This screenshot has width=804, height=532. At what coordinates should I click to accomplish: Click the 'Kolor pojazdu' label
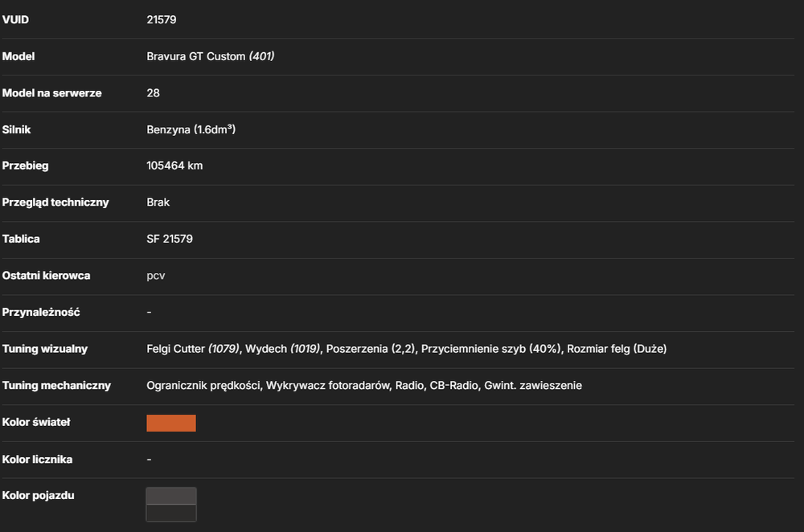pos(38,496)
